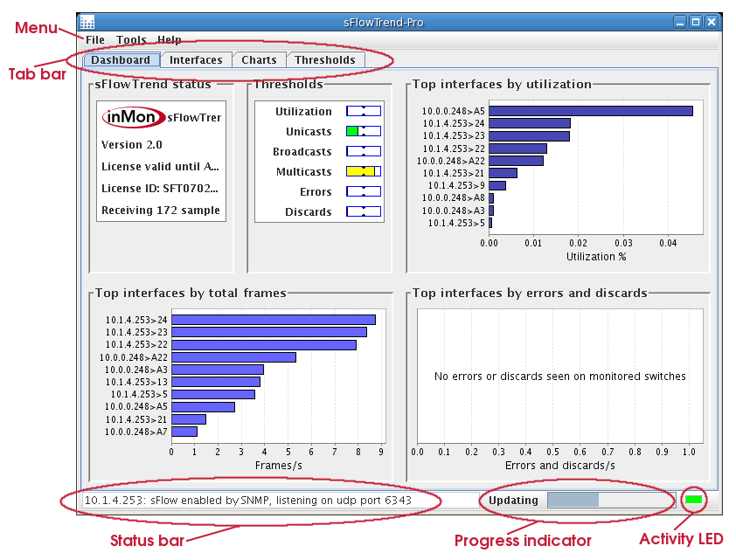Click the Updating progress bar

[611, 500]
